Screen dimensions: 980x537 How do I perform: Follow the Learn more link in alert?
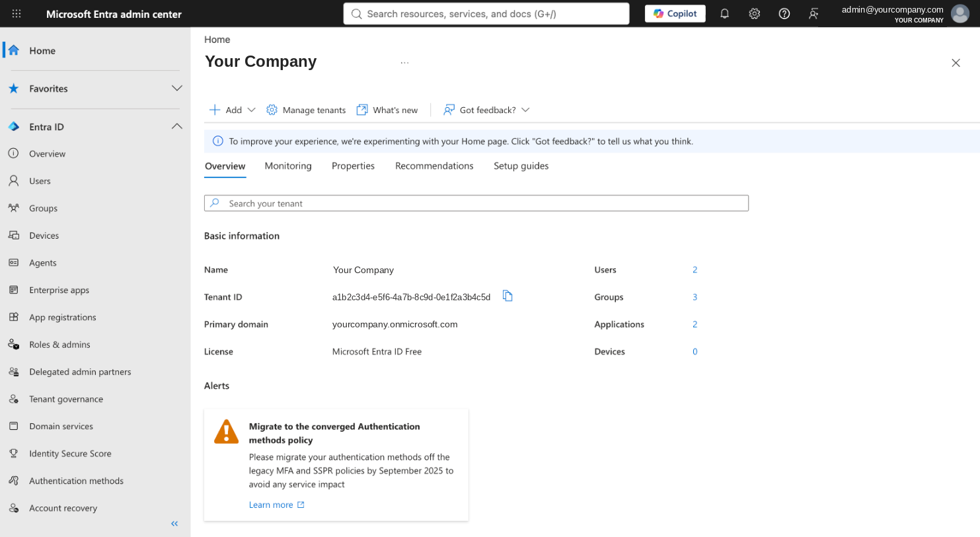click(x=277, y=505)
